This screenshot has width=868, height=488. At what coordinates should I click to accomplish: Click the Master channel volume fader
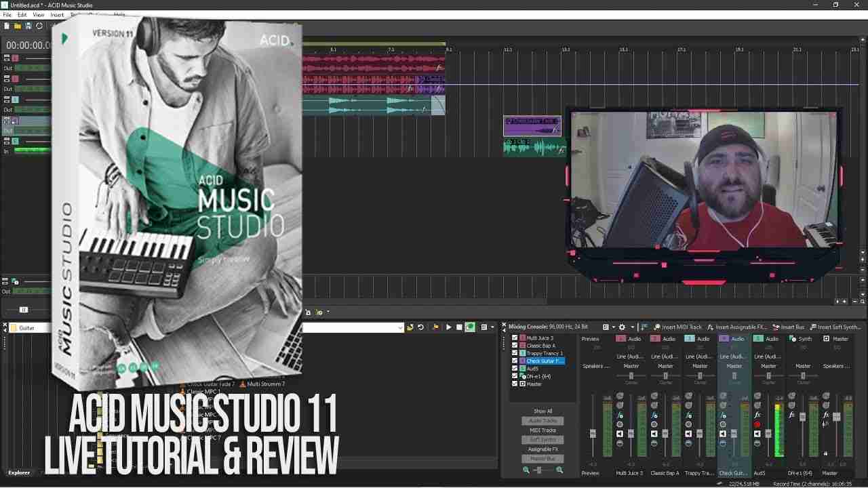point(836,417)
